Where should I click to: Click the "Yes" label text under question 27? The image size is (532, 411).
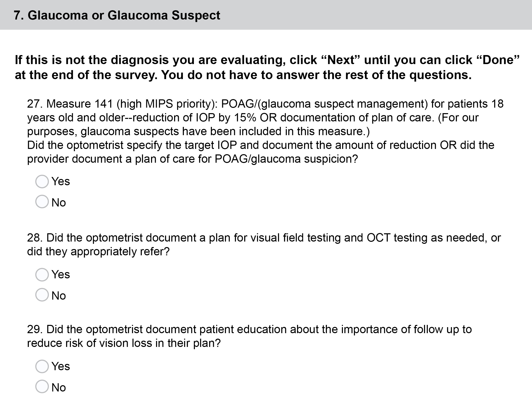pos(61,181)
